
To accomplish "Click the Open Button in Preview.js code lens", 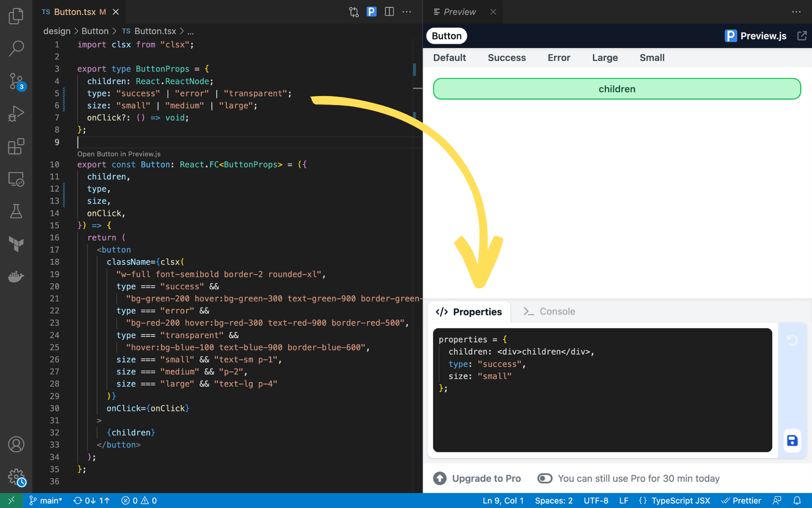I will tap(119, 154).
